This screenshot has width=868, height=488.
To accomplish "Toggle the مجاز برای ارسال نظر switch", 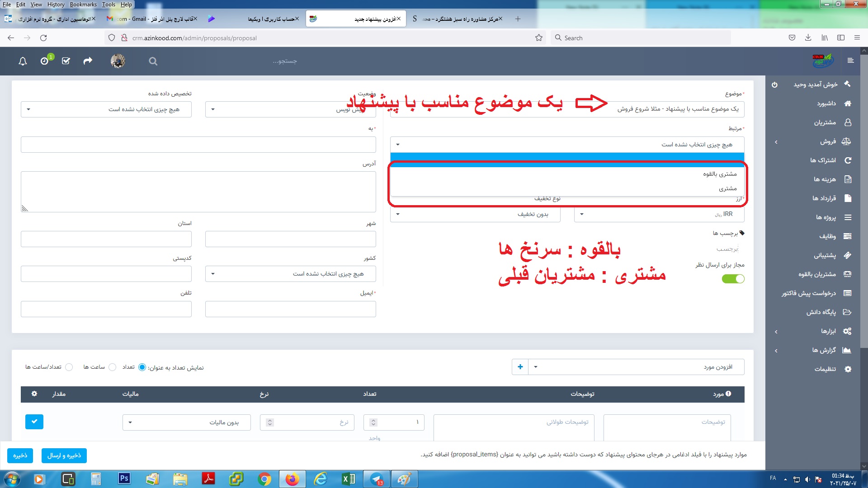I will [x=733, y=279].
